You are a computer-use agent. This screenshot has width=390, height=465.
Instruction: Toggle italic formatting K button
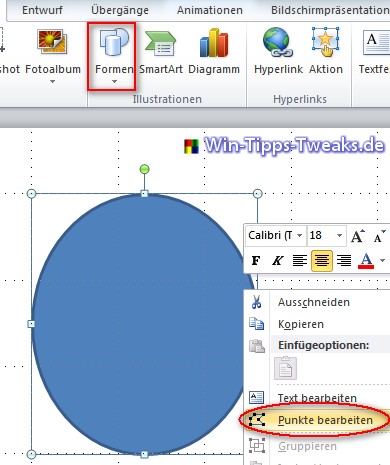[278, 260]
